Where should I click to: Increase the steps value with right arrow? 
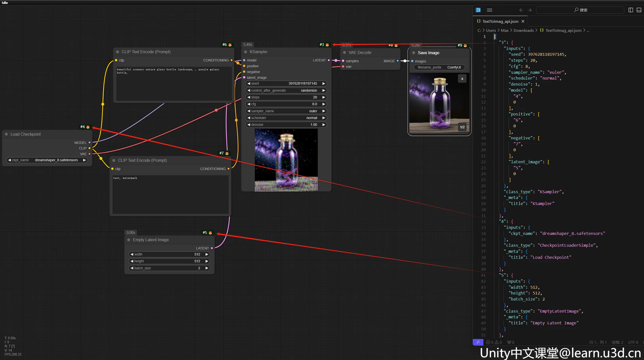point(324,97)
